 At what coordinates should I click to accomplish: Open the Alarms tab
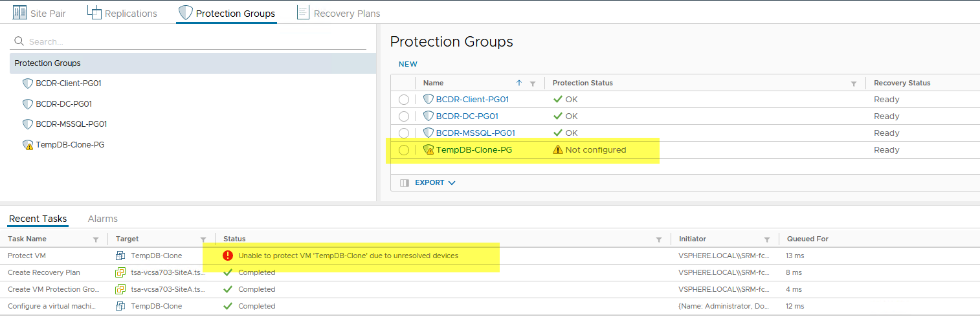coord(103,219)
